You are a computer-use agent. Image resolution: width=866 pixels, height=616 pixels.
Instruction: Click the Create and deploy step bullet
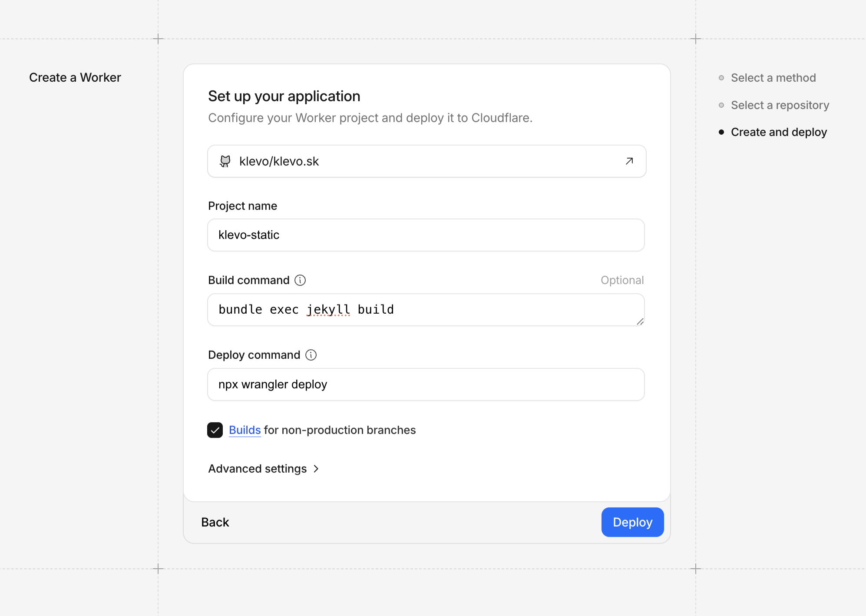pyautogui.click(x=721, y=132)
